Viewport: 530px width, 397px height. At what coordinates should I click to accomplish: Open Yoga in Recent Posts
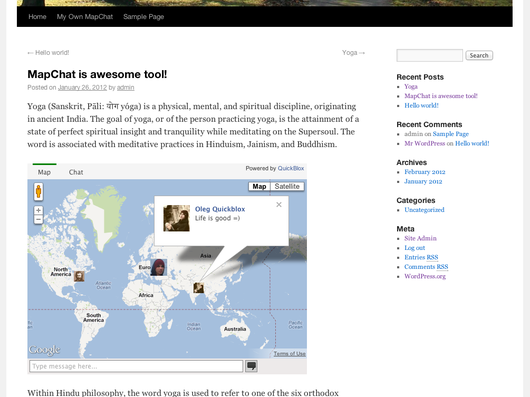(411, 86)
